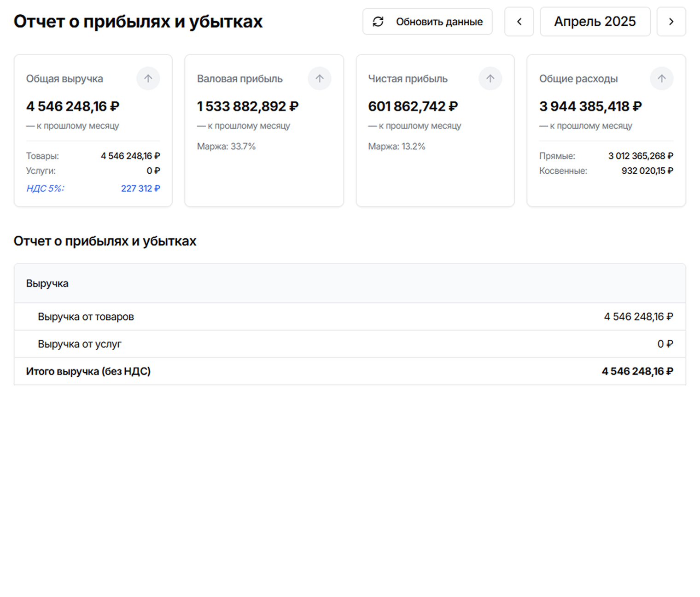Click the Выручка section header row
Screen dimensions: 700x597
[350, 283]
